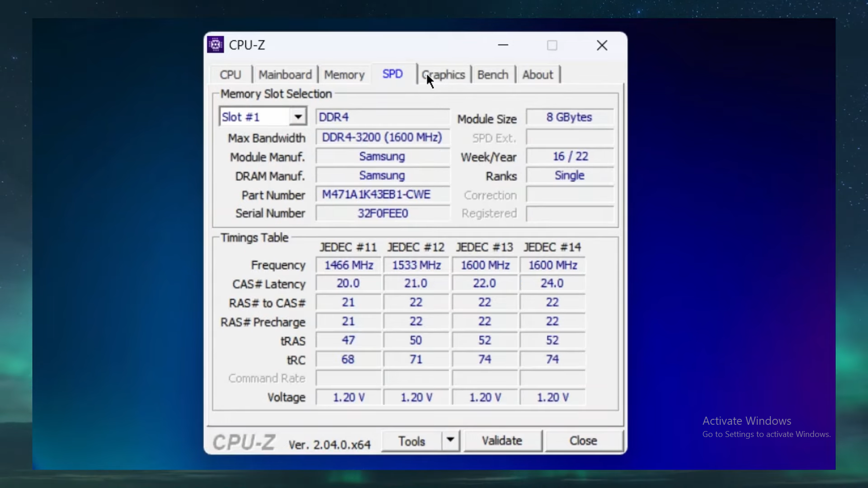Click JEDEC #14 Voltage 1.20 V cell
The height and width of the screenshot is (488, 868).
coord(553,397)
